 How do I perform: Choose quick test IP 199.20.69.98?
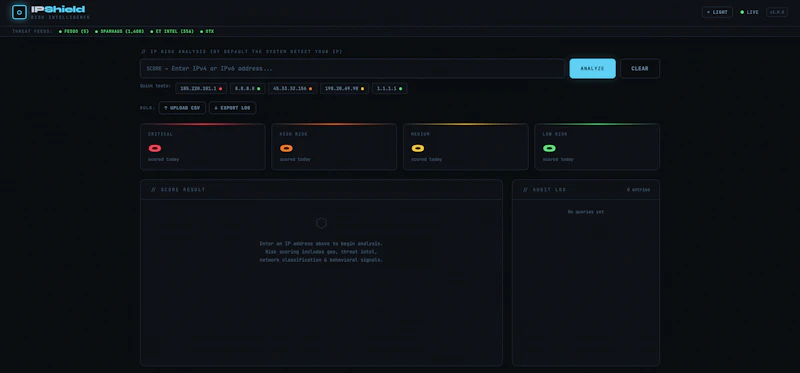pos(344,88)
